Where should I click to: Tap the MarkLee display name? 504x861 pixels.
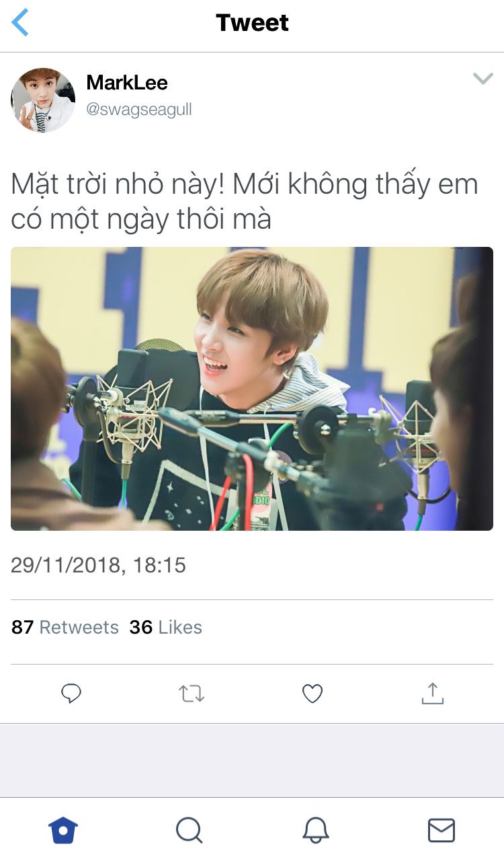tap(127, 83)
